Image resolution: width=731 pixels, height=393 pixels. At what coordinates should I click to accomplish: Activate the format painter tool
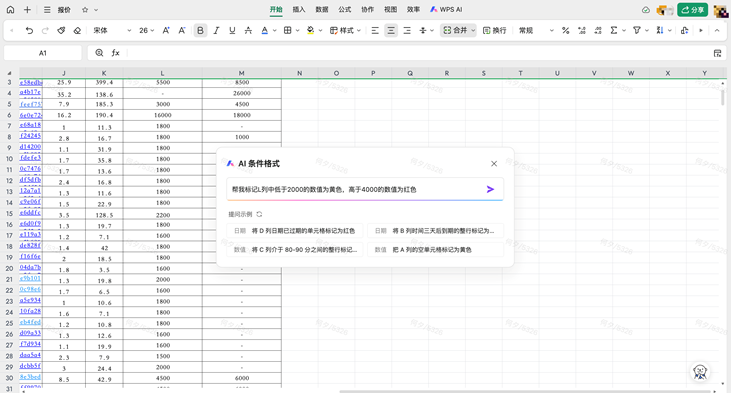61,30
